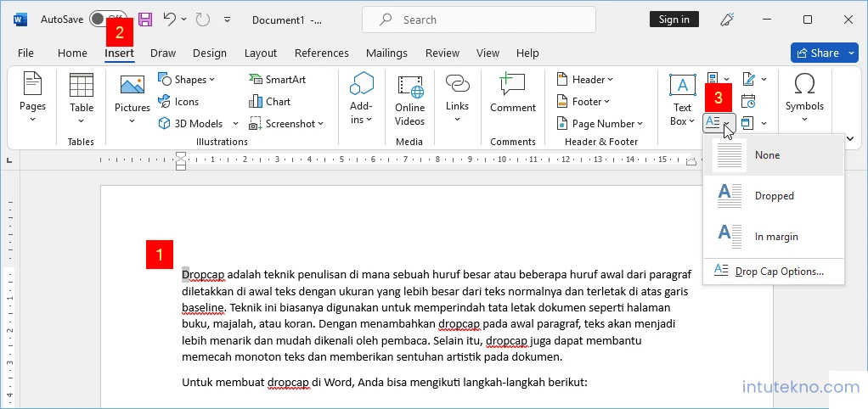Open the View tab
This screenshot has height=409, width=868.
(488, 53)
